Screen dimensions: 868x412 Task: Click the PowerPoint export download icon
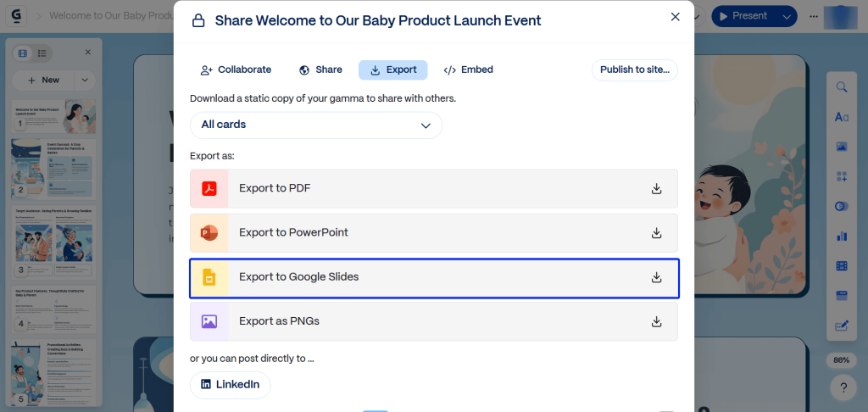656,232
